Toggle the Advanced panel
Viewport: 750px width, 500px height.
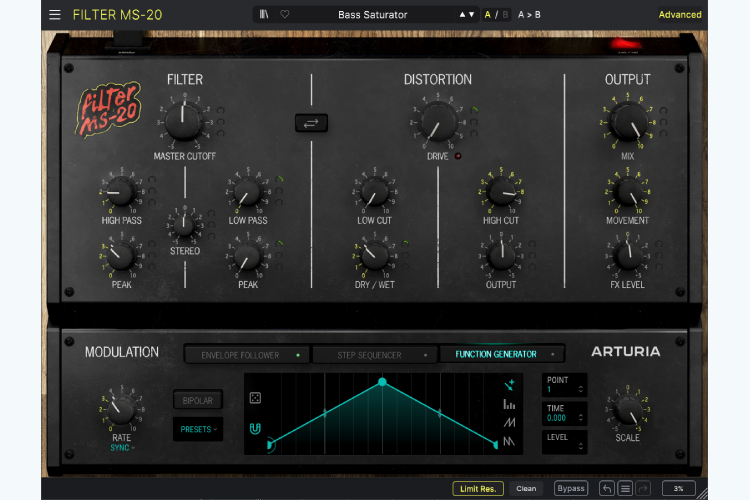tap(680, 14)
